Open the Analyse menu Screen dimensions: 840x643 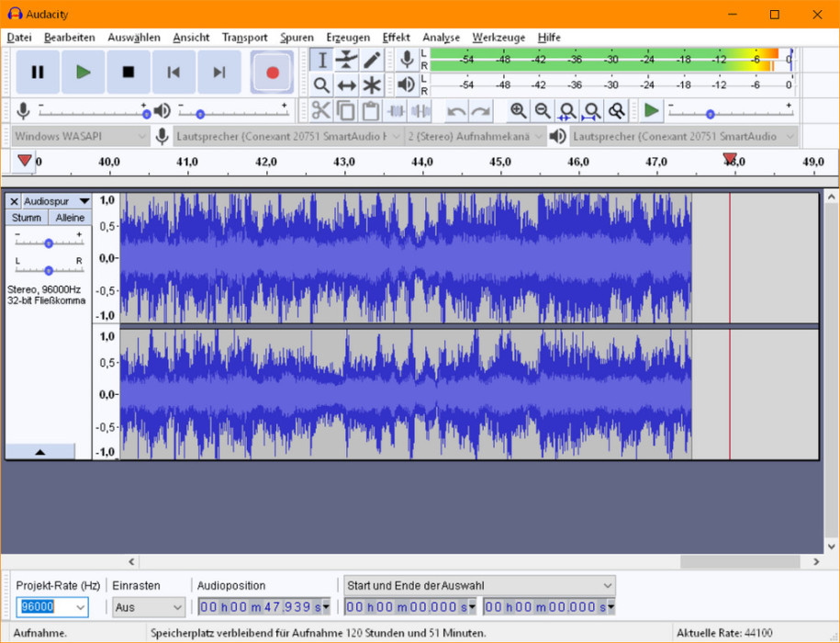[442, 38]
